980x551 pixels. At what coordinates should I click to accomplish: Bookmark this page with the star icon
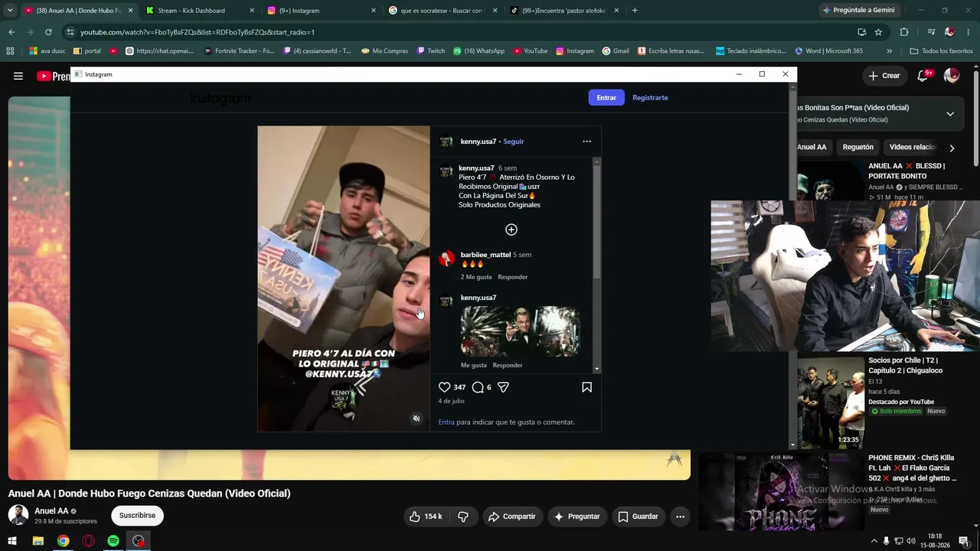[878, 32]
